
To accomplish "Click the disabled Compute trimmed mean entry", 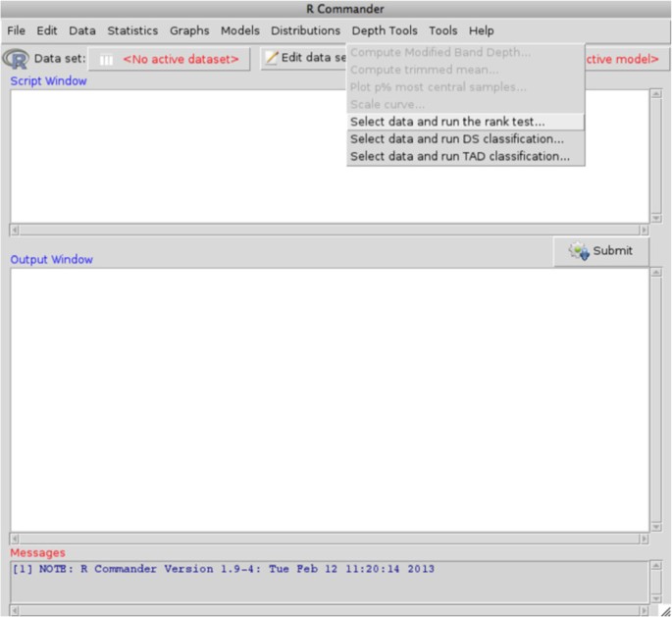I will [465, 70].
